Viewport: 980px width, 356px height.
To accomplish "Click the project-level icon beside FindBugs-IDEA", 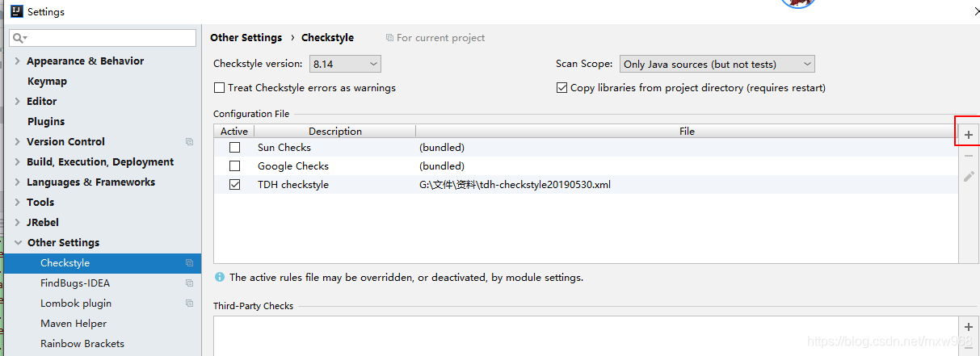I will [x=189, y=283].
